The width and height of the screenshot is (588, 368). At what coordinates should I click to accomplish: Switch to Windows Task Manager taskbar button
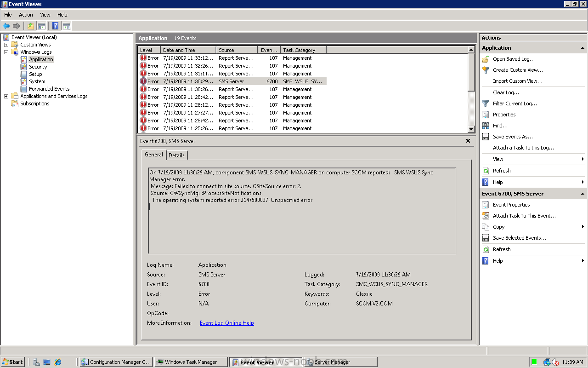(191, 362)
